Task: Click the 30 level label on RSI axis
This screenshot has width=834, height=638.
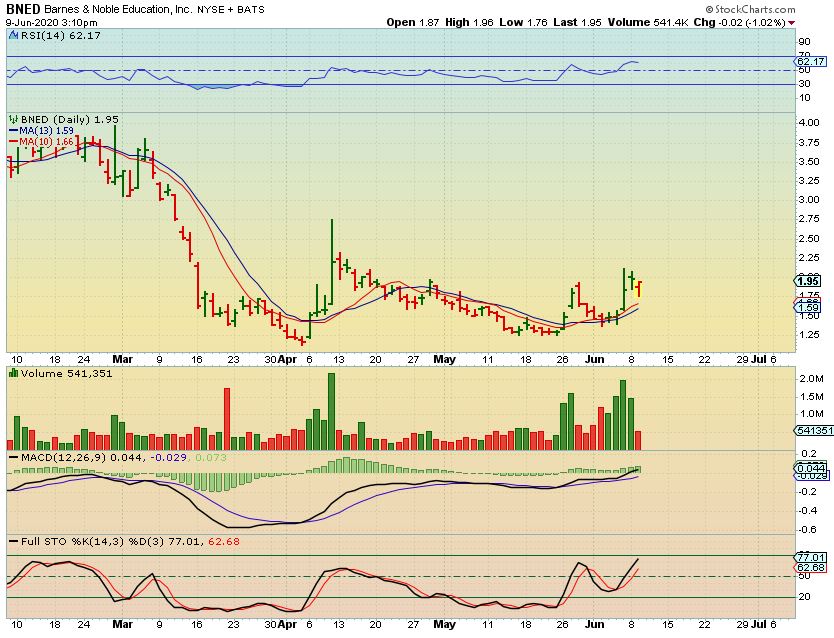Action: [804, 84]
